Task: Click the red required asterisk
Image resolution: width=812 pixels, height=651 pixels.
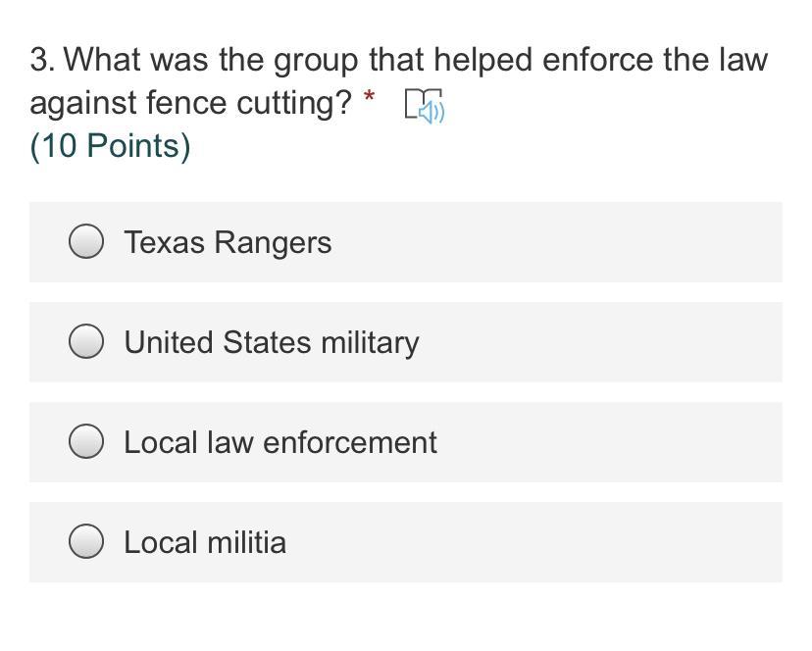Action: point(369,97)
